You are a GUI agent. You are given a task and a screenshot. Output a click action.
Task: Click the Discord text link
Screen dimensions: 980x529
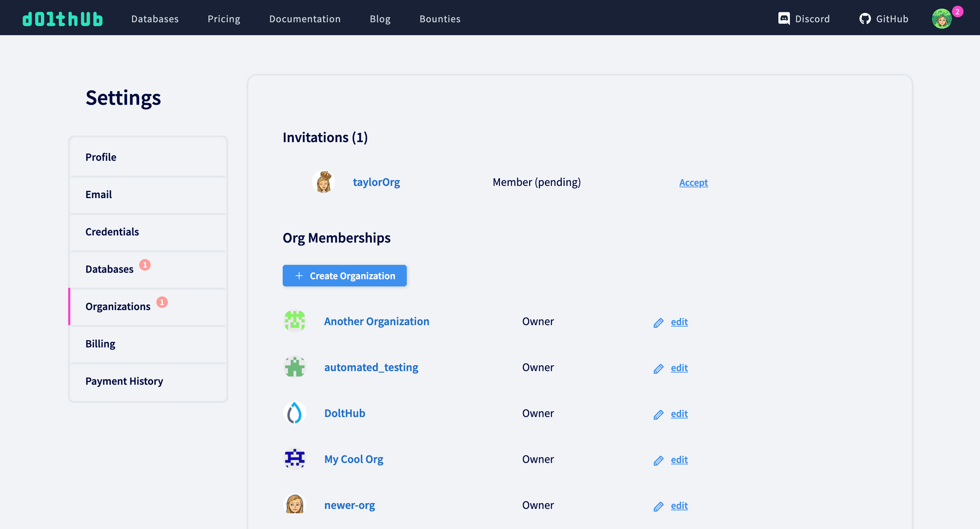click(812, 19)
